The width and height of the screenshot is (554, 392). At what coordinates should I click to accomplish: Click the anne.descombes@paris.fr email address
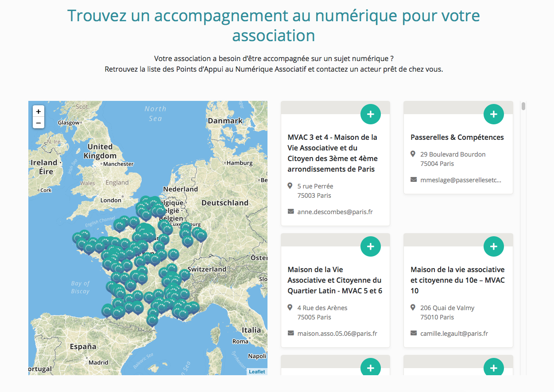tap(335, 212)
